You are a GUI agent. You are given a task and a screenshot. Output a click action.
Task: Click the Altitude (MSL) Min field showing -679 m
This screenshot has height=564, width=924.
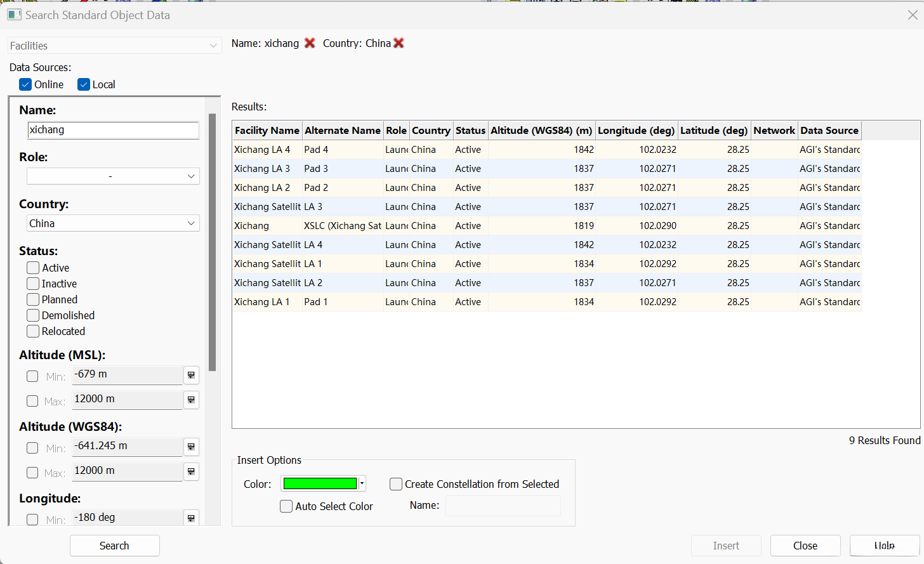point(127,375)
